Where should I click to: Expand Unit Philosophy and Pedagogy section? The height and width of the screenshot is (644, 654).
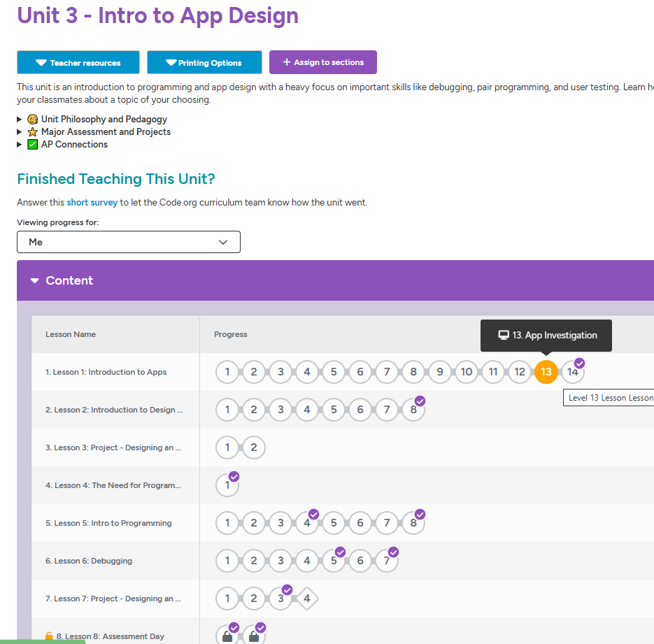(x=104, y=120)
